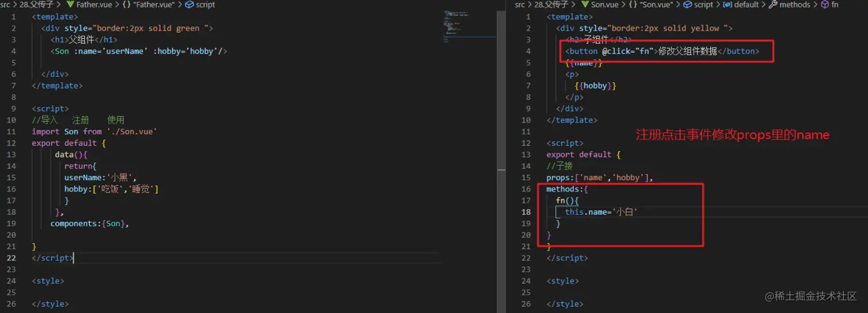This screenshot has height=313, width=868.
Task: Click the yellow border style div line in Son.vue
Action: pyautogui.click(x=644, y=28)
